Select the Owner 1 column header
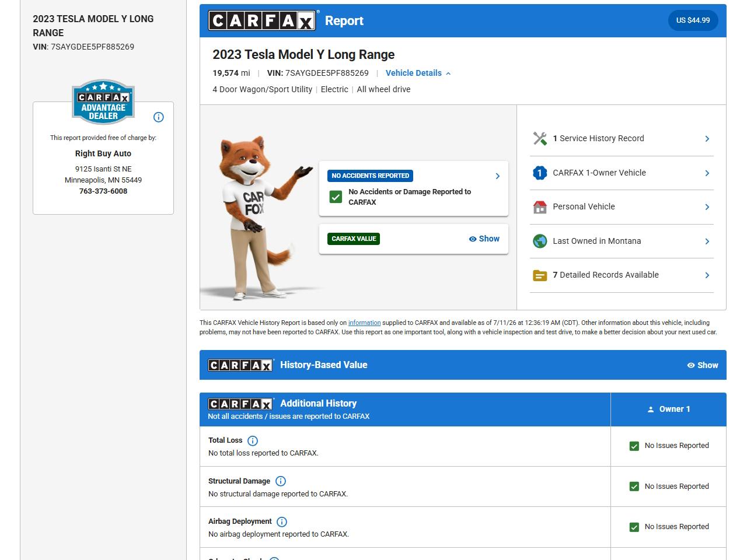Image resolution: width=747 pixels, height=560 pixels. 668,409
